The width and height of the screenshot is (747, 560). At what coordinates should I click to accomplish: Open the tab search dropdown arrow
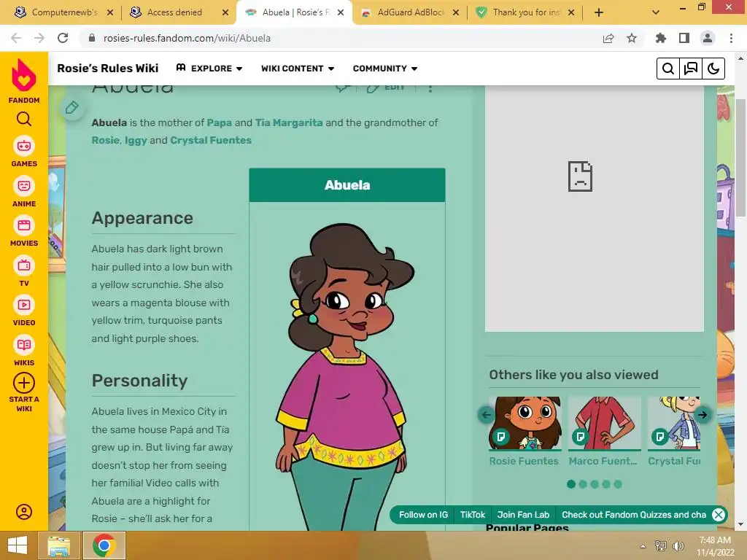click(656, 12)
